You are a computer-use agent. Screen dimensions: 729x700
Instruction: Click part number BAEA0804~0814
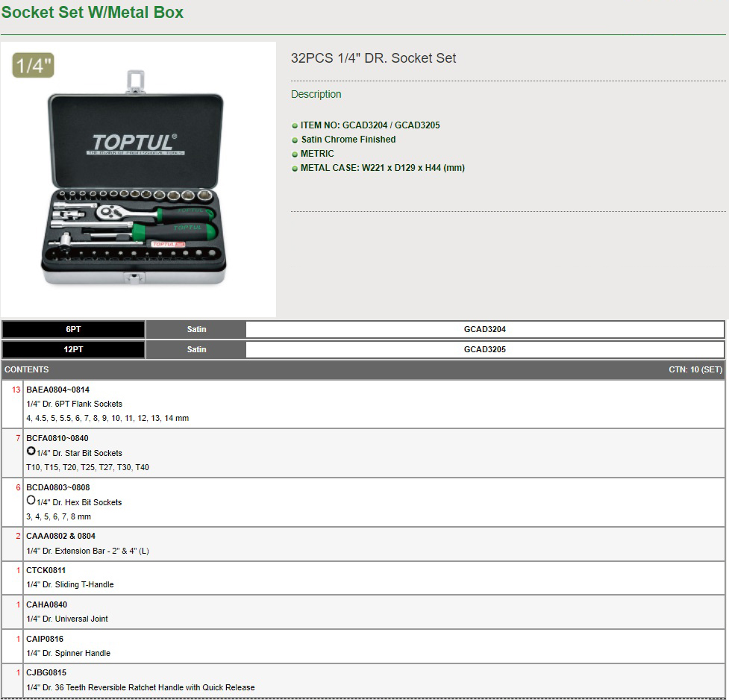click(57, 390)
